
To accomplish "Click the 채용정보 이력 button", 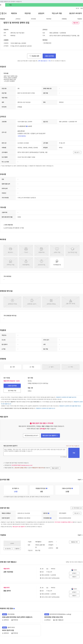I will (x=74, y=542).
